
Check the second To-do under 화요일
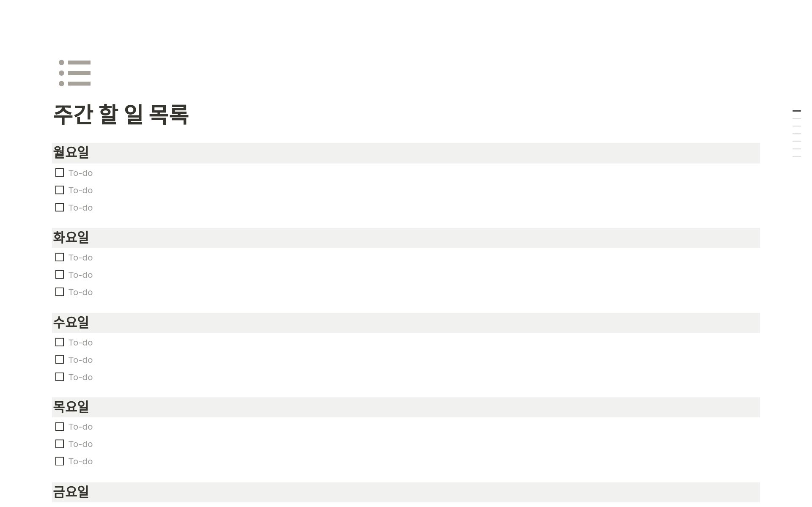click(x=59, y=274)
